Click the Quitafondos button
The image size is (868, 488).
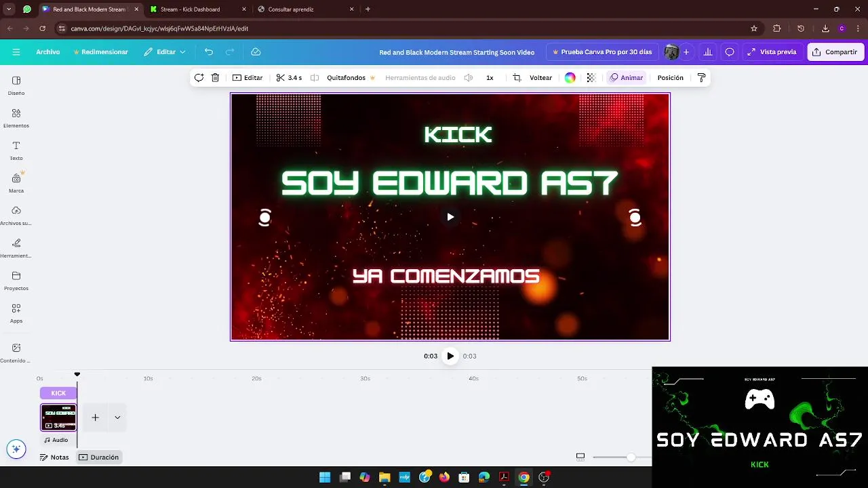[x=351, y=78]
